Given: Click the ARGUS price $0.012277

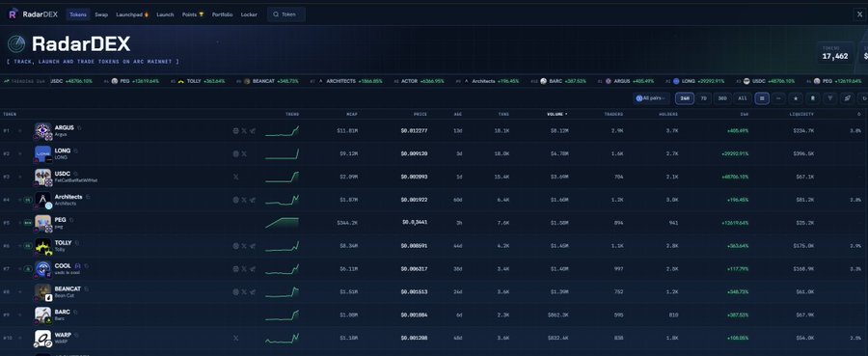Looking at the screenshot, I should tap(414, 130).
